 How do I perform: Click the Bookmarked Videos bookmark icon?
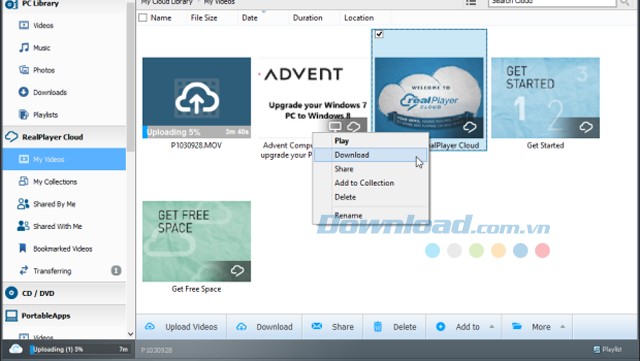[x=23, y=248]
